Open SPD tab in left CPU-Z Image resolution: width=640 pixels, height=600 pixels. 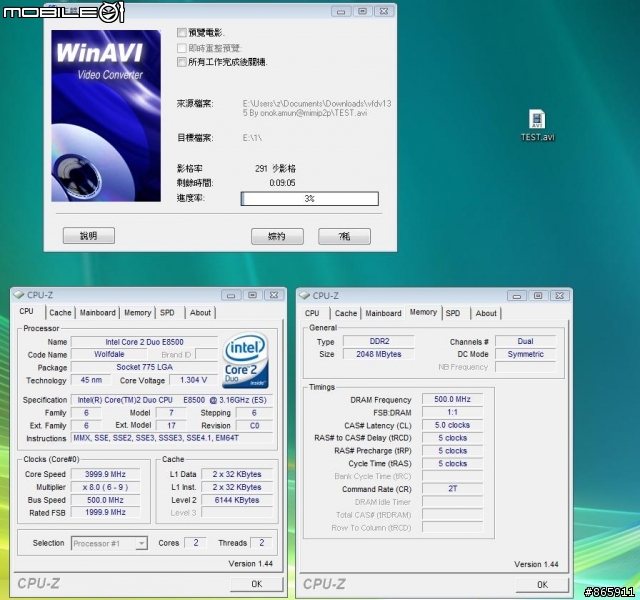pyautogui.click(x=167, y=313)
